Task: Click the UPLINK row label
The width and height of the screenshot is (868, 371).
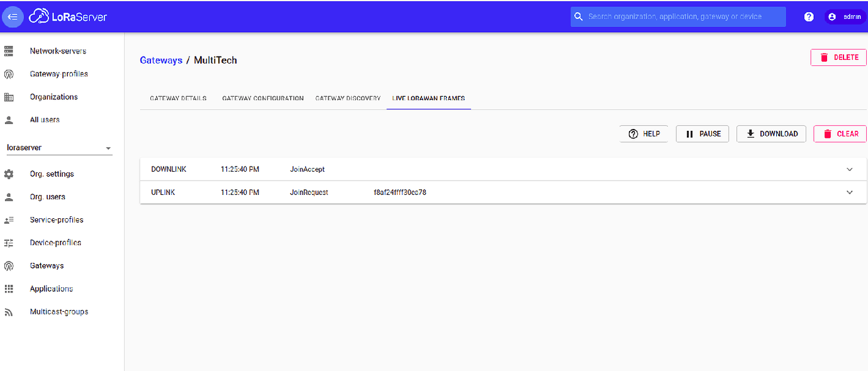Action: pyautogui.click(x=163, y=192)
